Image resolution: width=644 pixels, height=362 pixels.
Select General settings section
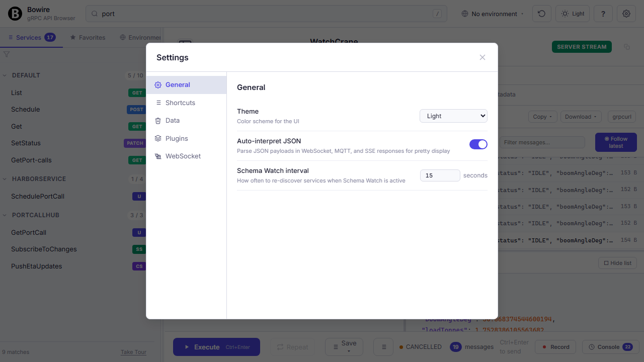click(x=186, y=85)
